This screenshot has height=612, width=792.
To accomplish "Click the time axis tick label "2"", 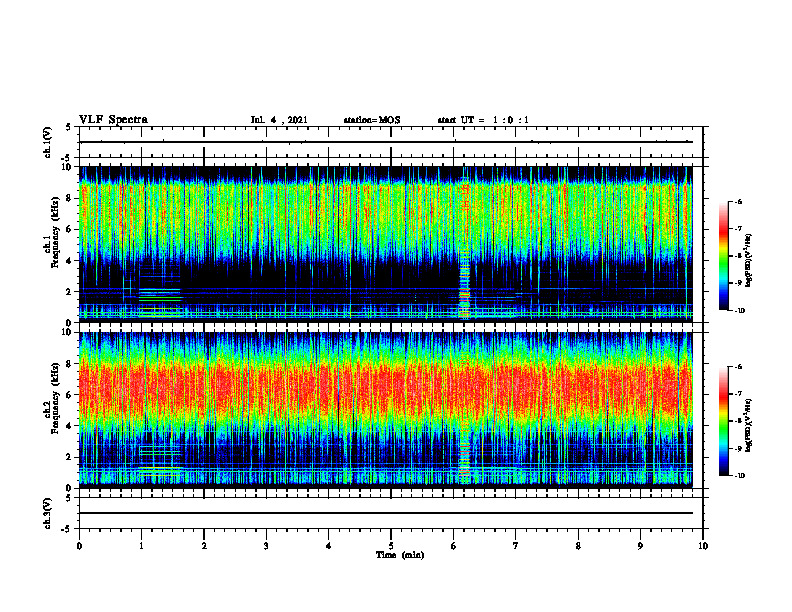I will (x=204, y=546).
